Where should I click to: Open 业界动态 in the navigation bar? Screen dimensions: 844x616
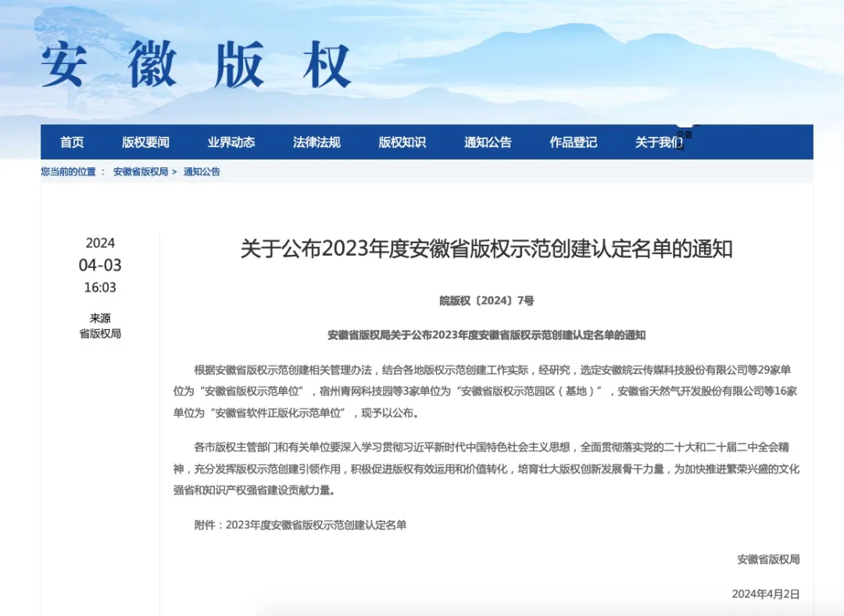(x=231, y=142)
